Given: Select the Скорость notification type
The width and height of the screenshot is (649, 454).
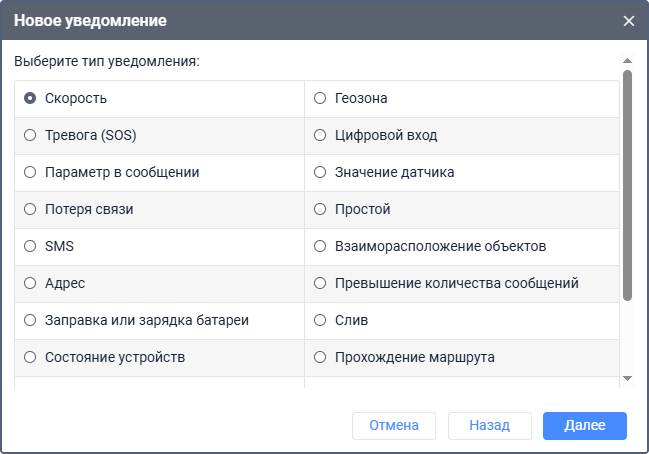Looking at the screenshot, I should pyautogui.click(x=30, y=98).
